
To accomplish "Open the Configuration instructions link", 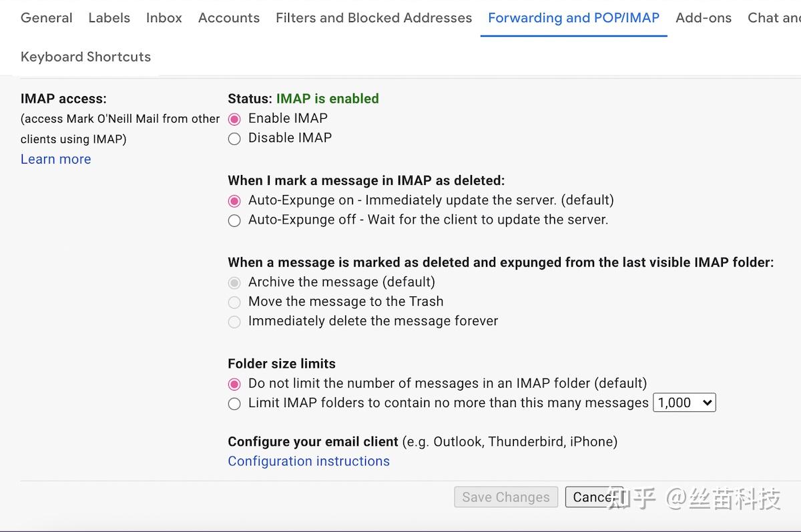I will point(308,461).
